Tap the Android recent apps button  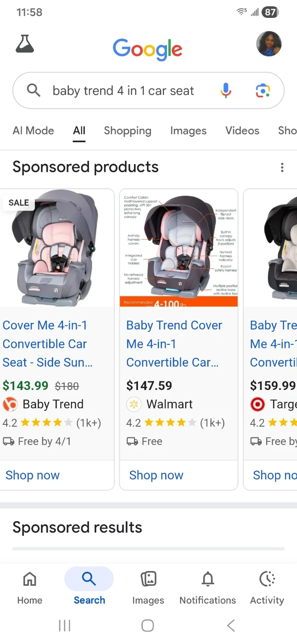65,626
